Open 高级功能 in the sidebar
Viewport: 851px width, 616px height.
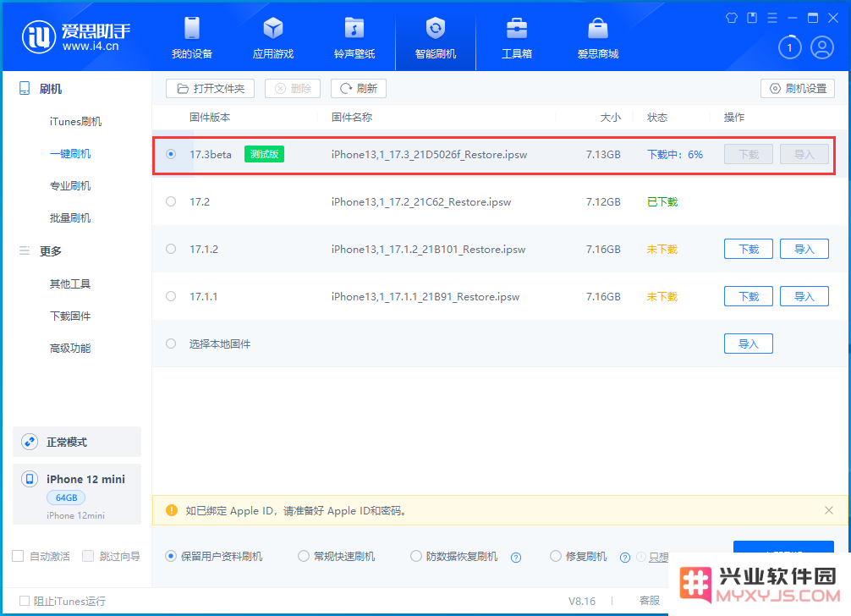click(70, 349)
